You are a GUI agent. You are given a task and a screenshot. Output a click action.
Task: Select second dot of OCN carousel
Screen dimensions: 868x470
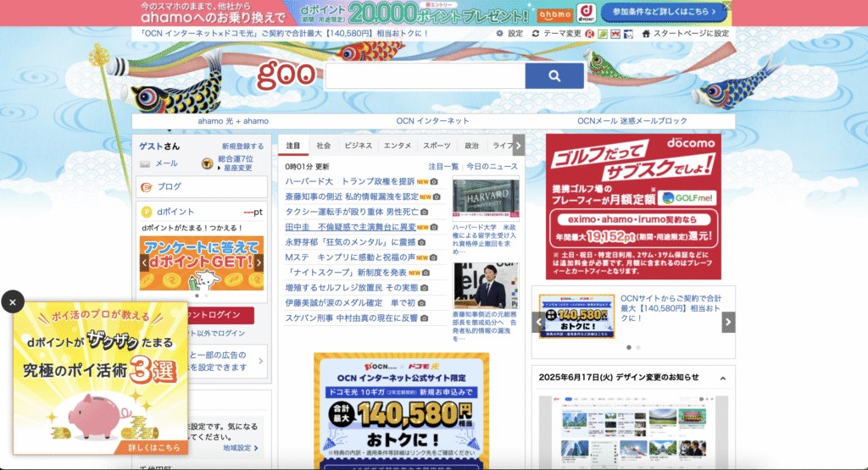638,347
